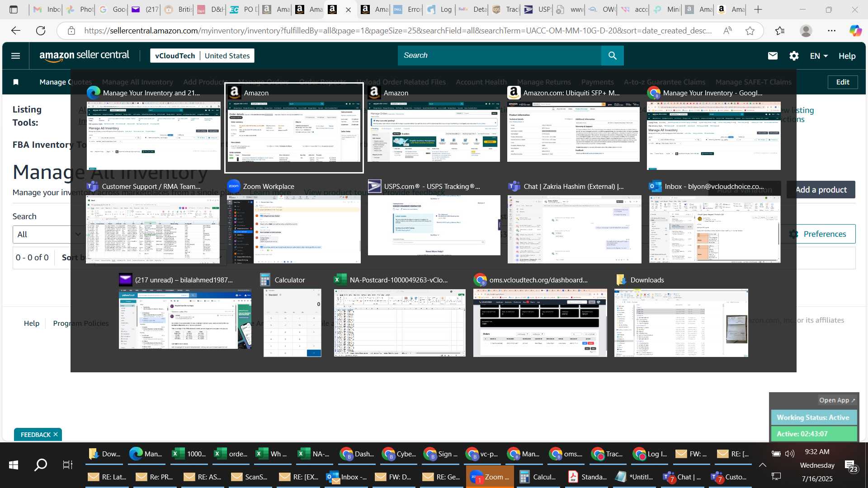Viewport: 868px width, 488px height.
Task: Open the Downloads folder taskbar item
Action: 105,454
